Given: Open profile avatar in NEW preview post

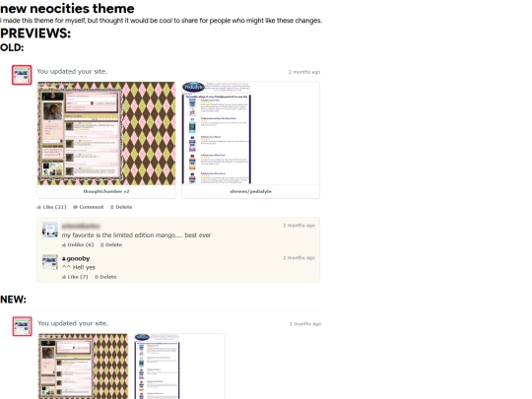Looking at the screenshot, I should [22, 326].
